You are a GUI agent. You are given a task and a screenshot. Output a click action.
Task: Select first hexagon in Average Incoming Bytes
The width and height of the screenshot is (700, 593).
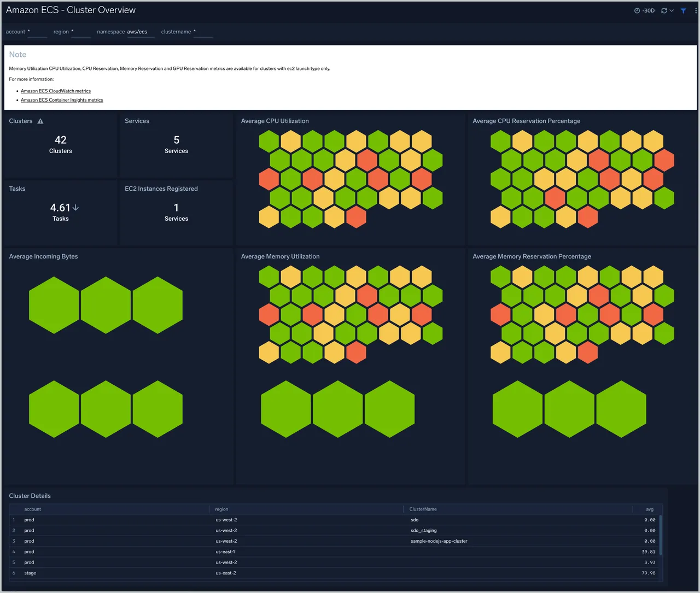[54, 305]
